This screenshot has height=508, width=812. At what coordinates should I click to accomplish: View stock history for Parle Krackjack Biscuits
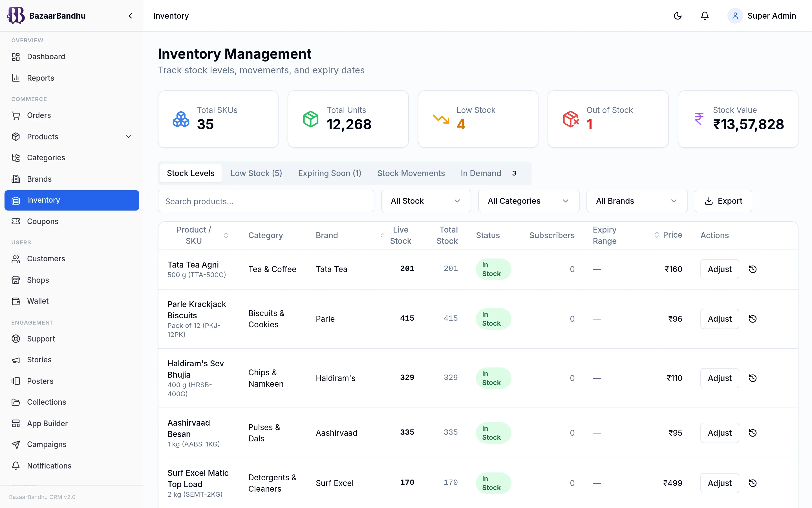click(753, 319)
